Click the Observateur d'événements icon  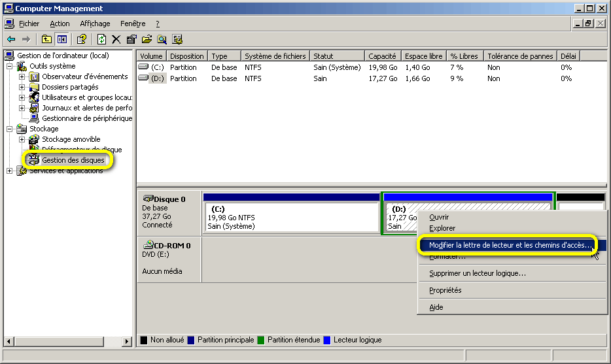(34, 76)
